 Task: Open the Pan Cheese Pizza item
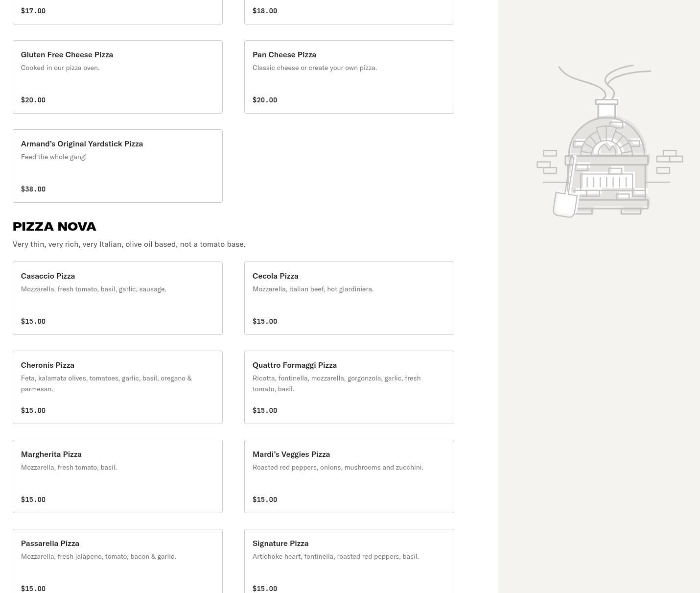pyautogui.click(x=349, y=77)
